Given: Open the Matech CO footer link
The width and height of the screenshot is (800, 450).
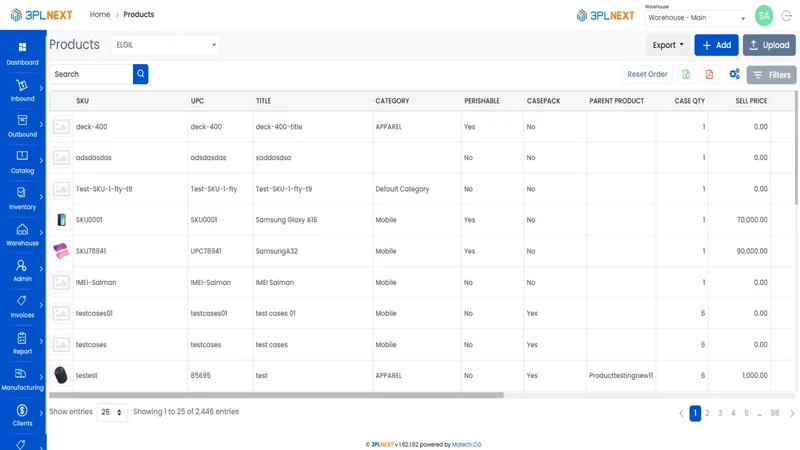Looking at the screenshot, I should [x=466, y=444].
